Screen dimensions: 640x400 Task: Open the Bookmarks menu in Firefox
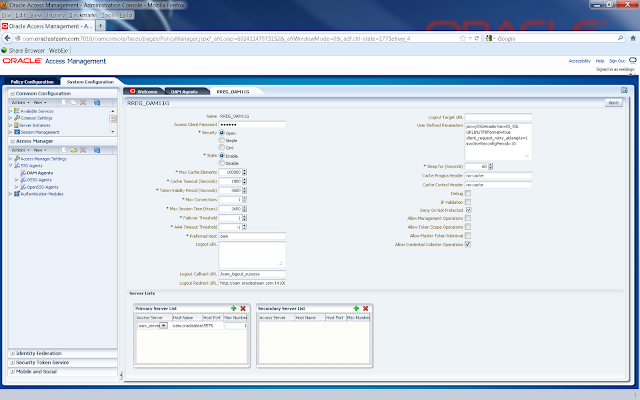(83, 15)
